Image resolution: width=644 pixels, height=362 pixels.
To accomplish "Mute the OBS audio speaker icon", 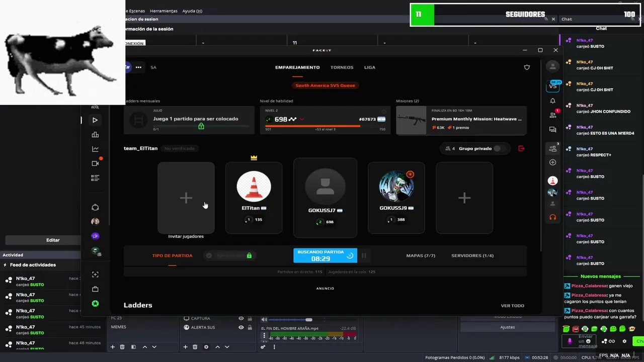I will tap(264, 320).
